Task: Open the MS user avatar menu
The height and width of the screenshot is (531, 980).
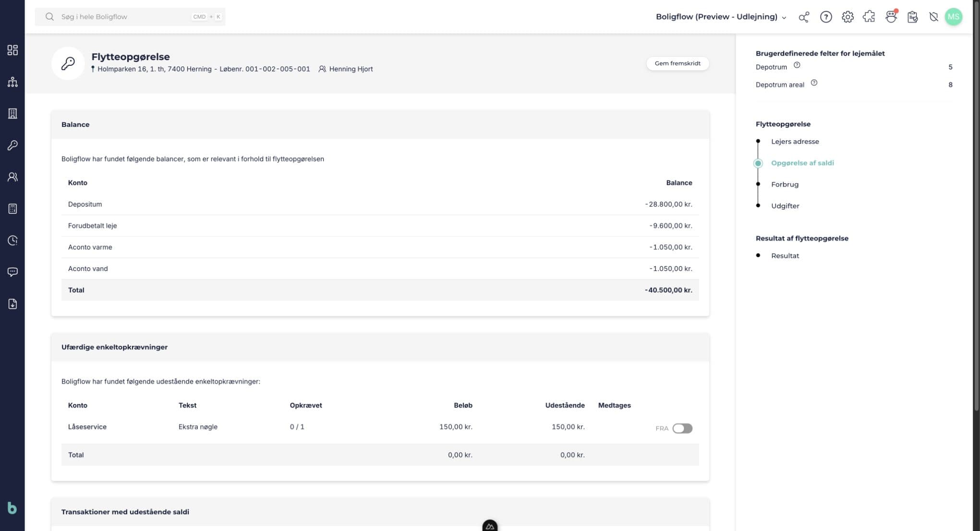Action: 954,17
